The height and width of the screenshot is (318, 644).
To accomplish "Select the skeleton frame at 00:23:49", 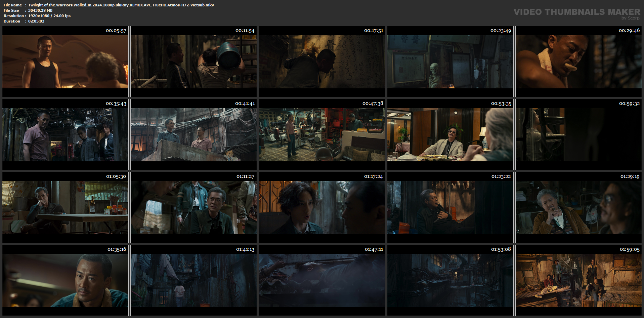I will coord(450,62).
